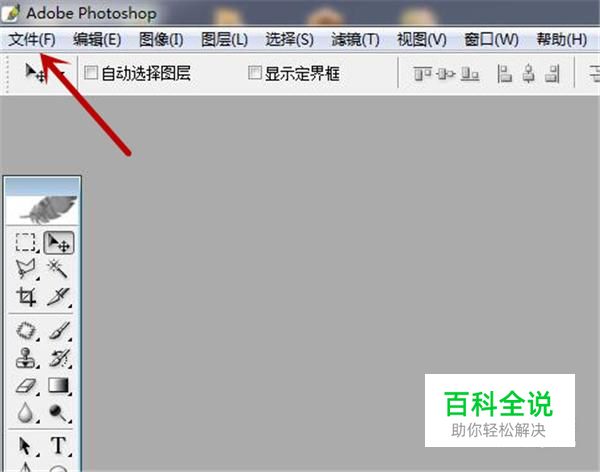Open the 图像(I) menu
The height and width of the screenshot is (472, 600).
point(161,39)
